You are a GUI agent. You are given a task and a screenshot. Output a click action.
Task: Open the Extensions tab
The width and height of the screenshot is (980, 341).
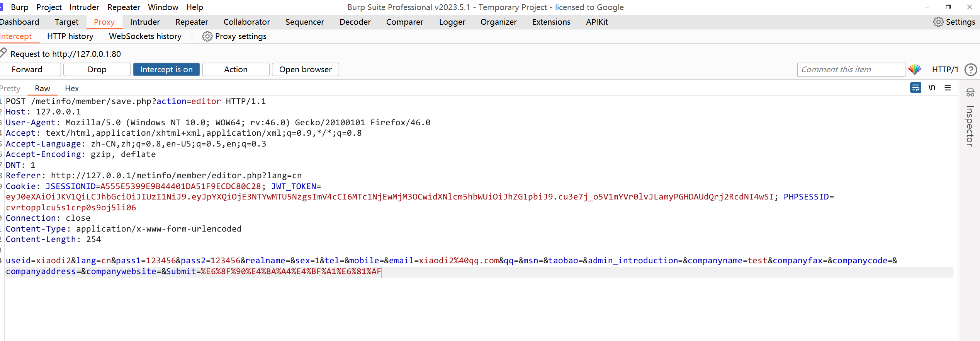click(x=551, y=22)
